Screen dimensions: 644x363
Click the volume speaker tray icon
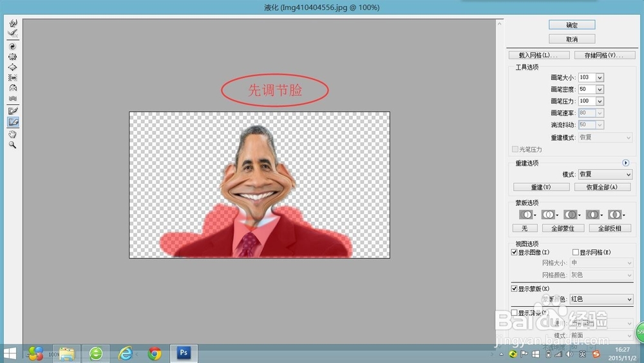click(x=569, y=354)
